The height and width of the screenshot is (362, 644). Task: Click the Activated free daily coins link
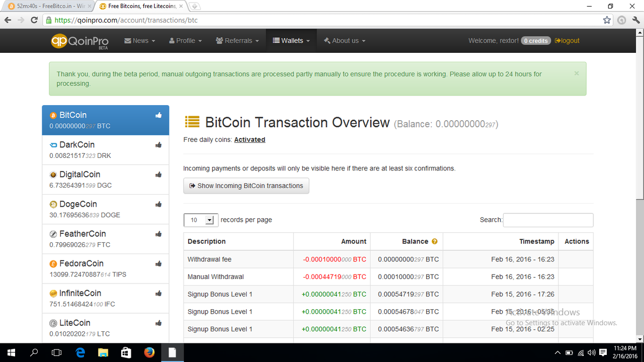250,140
